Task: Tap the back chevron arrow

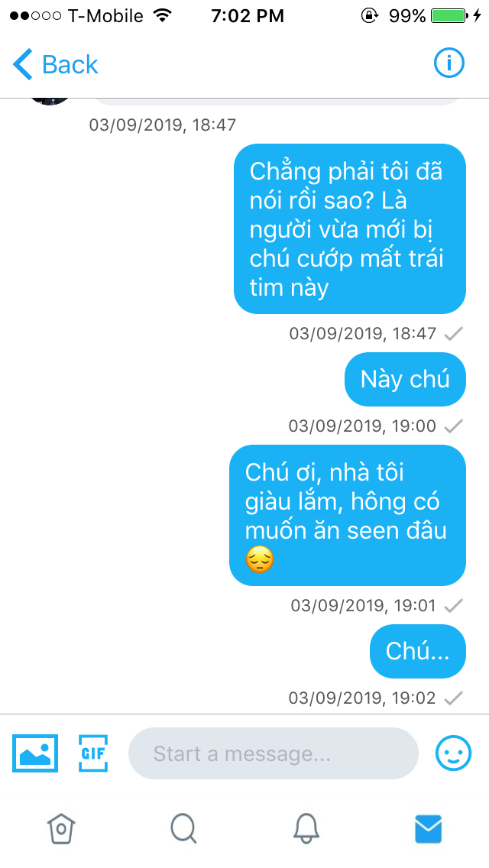Action: click(x=23, y=64)
